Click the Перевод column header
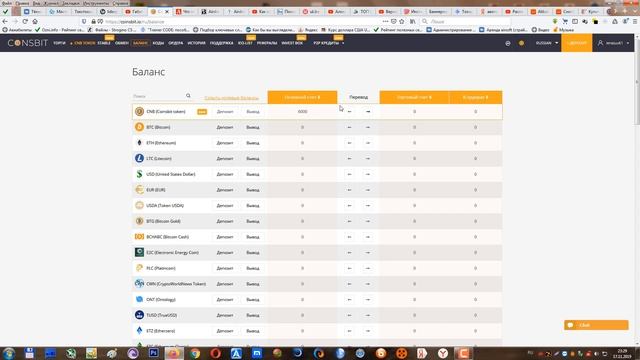This screenshot has width=640, height=360. click(x=358, y=97)
